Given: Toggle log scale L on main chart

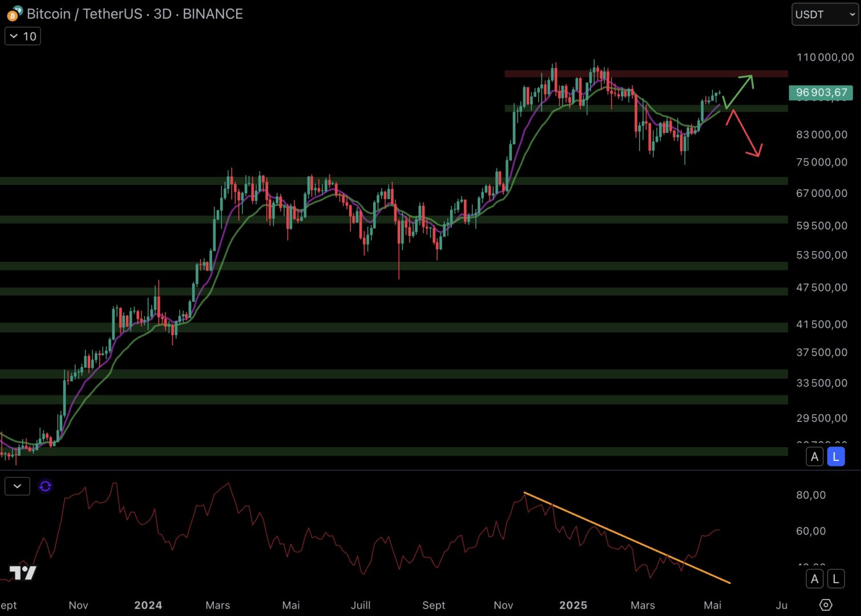Looking at the screenshot, I should (836, 457).
